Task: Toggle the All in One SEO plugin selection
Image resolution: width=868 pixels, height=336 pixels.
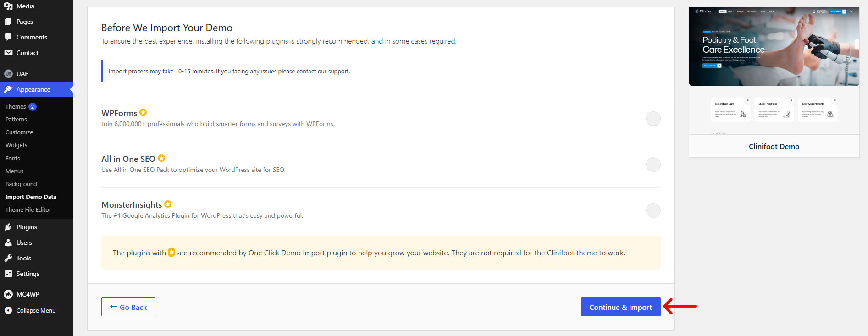Action: pyautogui.click(x=653, y=165)
